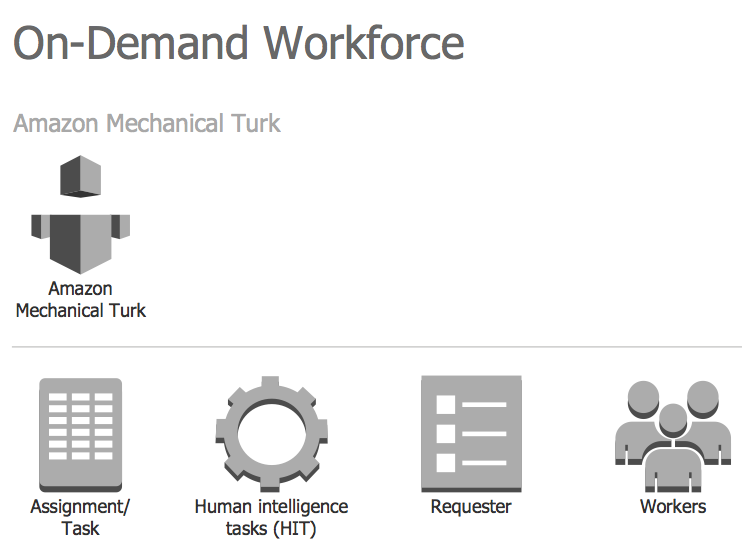Click the "On-Demand Workforce" title text

click(239, 43)
